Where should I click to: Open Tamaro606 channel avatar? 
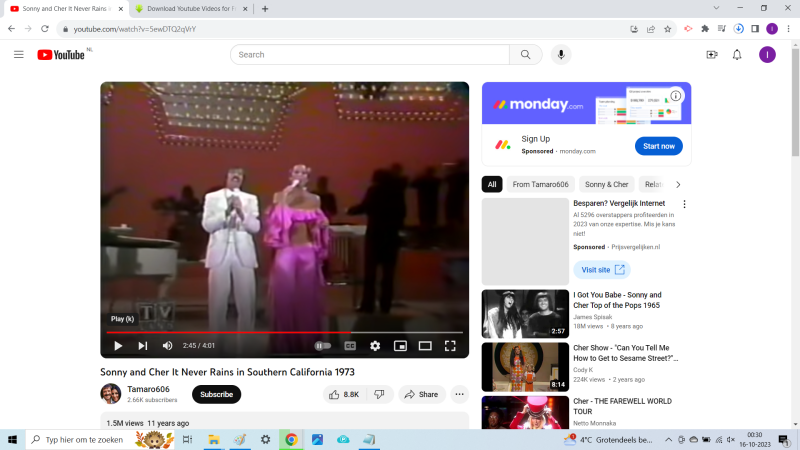(111, 394)
